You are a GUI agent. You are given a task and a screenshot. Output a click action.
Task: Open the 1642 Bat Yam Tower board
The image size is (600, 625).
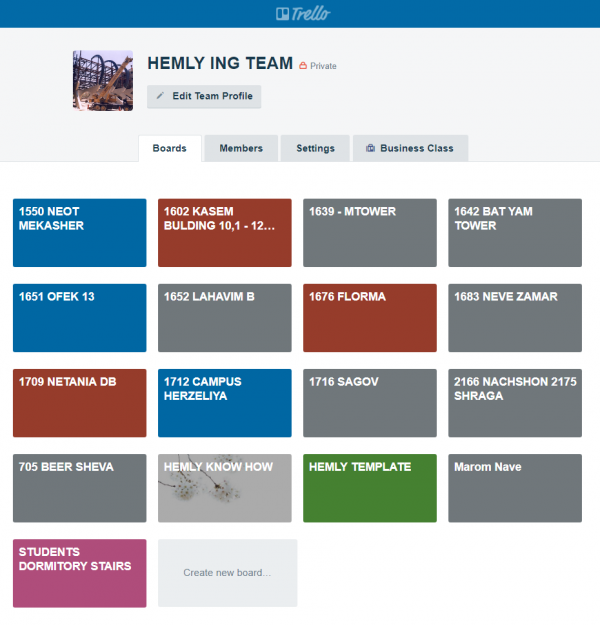pyautogui.click(x=515, y=233)
